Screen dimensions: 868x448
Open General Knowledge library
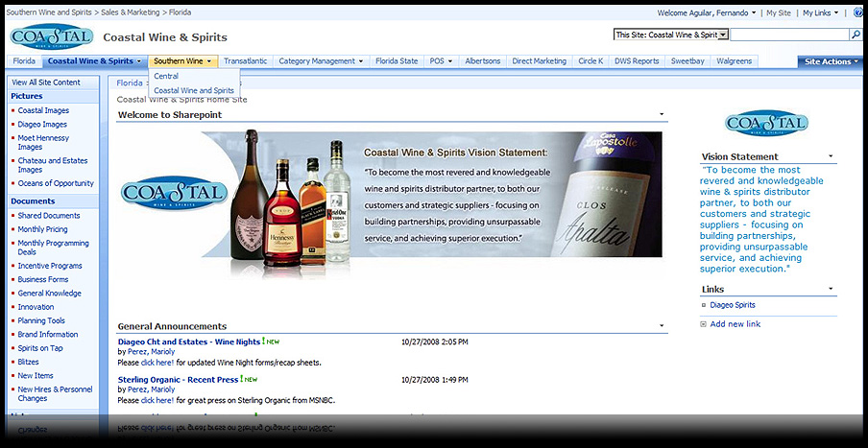(49, 294)
